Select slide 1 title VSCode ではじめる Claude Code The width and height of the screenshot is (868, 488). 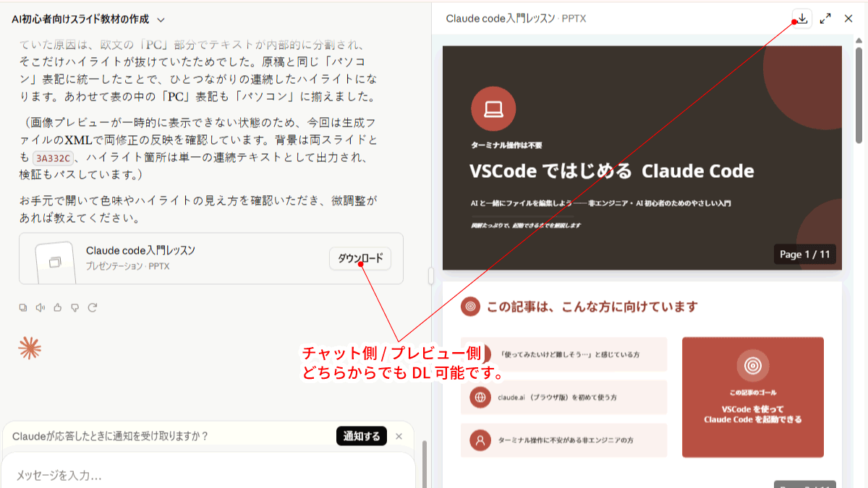point(612,171)
